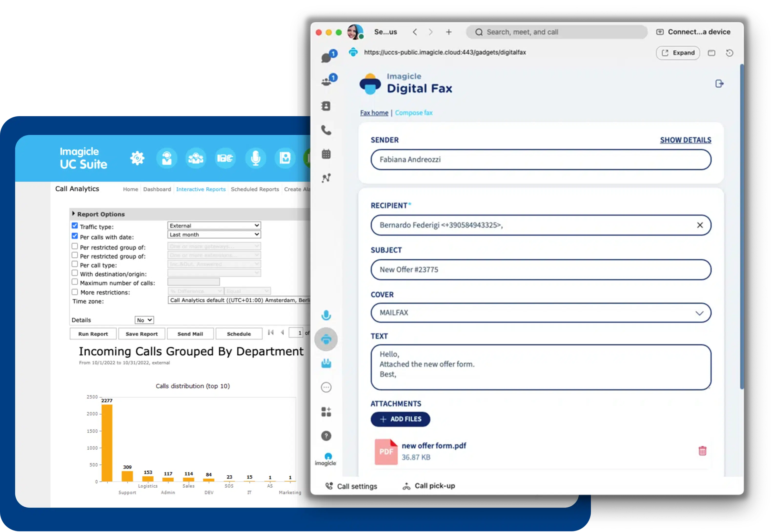Click the logout icon beside Digital Fax
This screenshot has height=532, width=780.
pyautogui.click(x=719, y=83)
